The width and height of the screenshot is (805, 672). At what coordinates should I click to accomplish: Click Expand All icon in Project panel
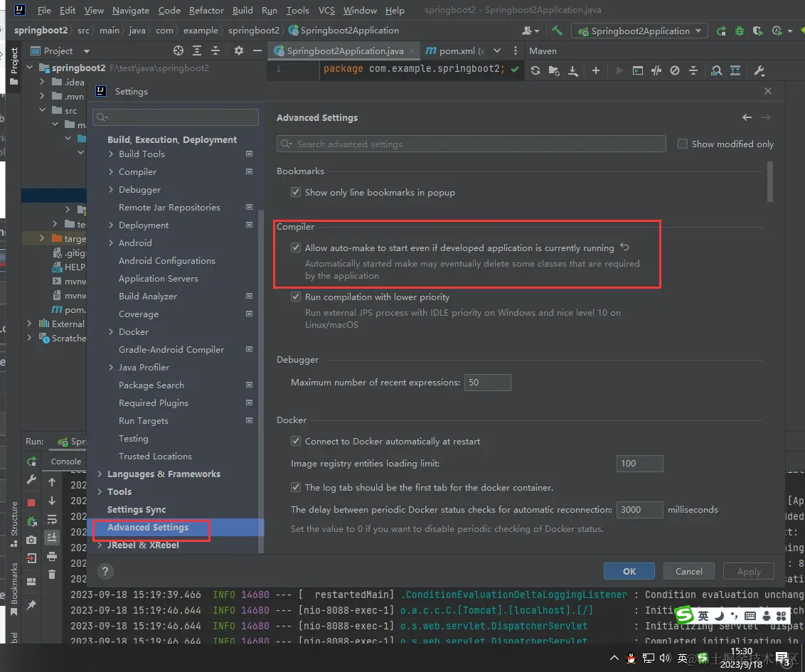click(x=197, y=50)
